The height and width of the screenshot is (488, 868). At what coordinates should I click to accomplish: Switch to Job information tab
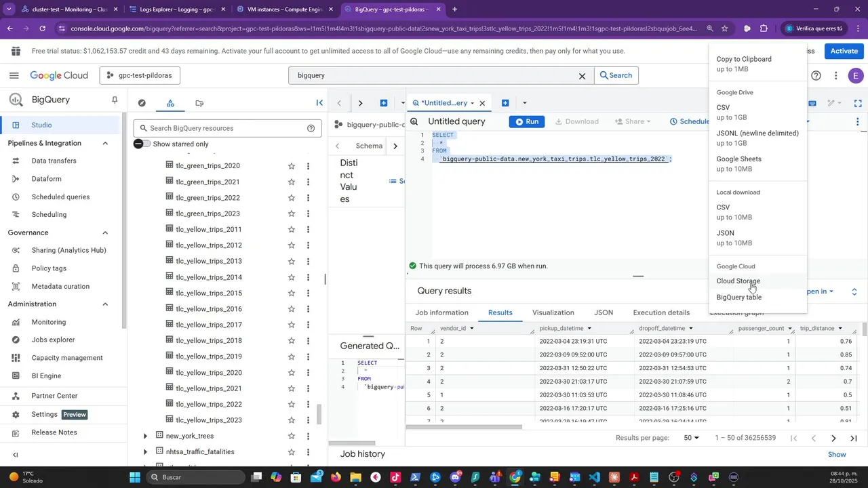441,313
